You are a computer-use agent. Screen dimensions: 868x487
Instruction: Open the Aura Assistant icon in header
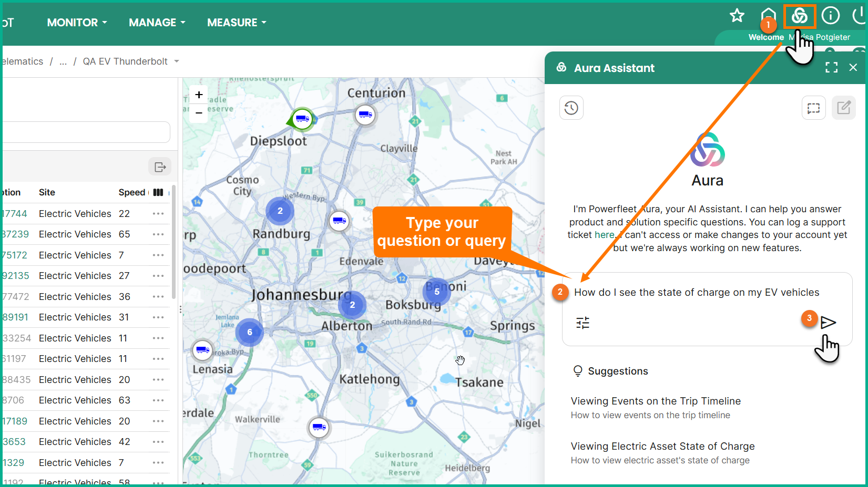pos(799,16)
